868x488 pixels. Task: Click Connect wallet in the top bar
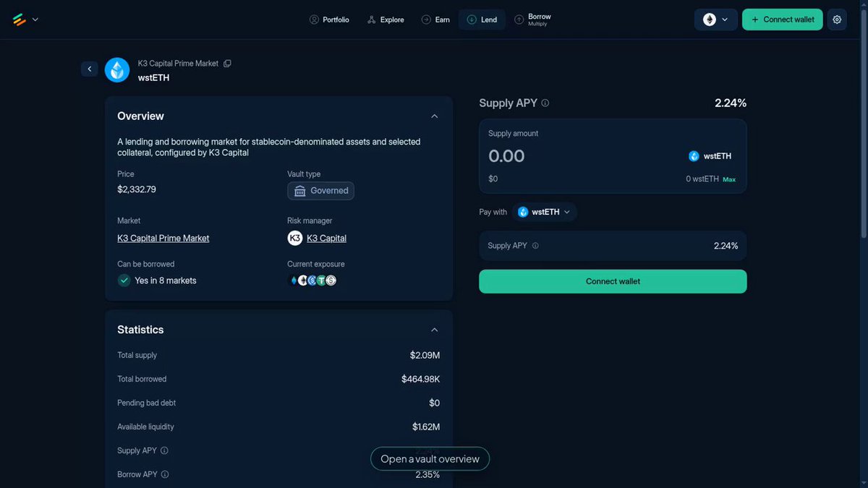[x=783, y=20]
